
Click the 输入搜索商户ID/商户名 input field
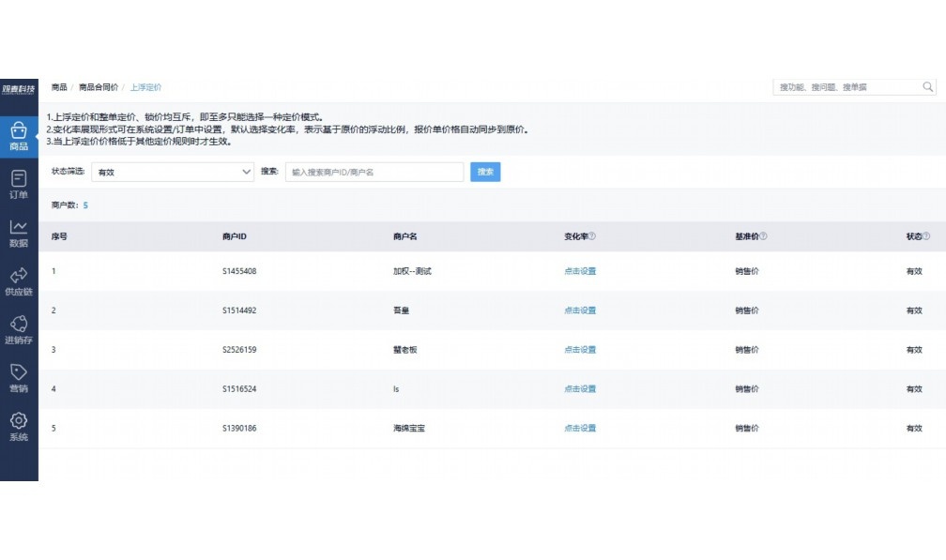(375, 173)
